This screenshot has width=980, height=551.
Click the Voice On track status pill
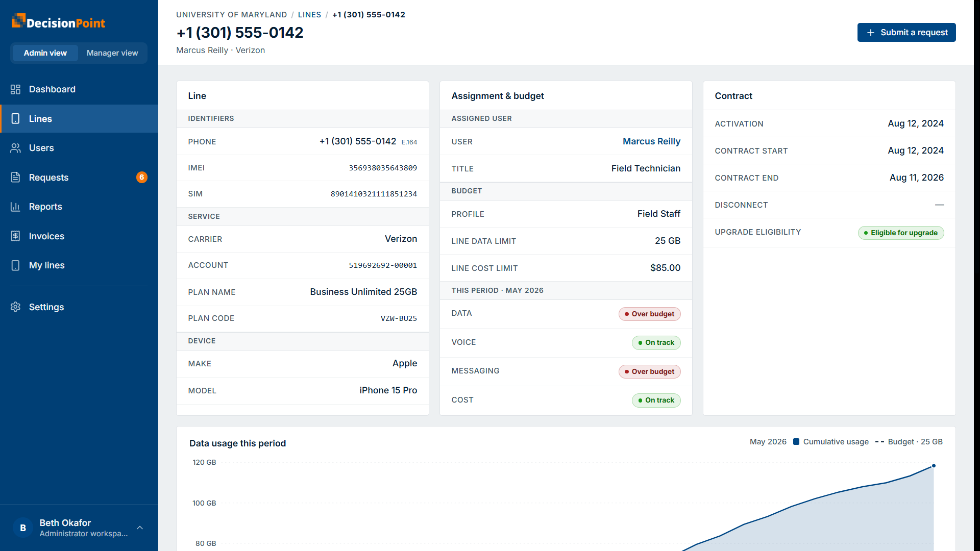point(656,343)
